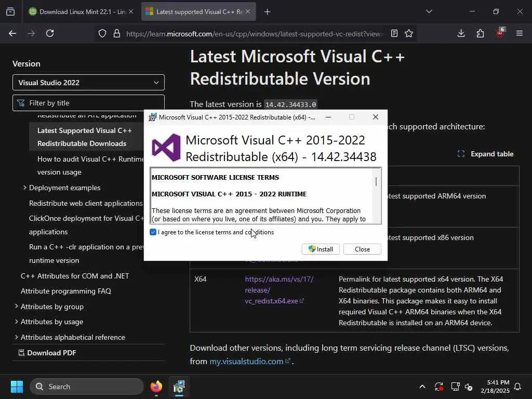Click the installer title bar icon
The image size is (532, 399).
[153, 117]
